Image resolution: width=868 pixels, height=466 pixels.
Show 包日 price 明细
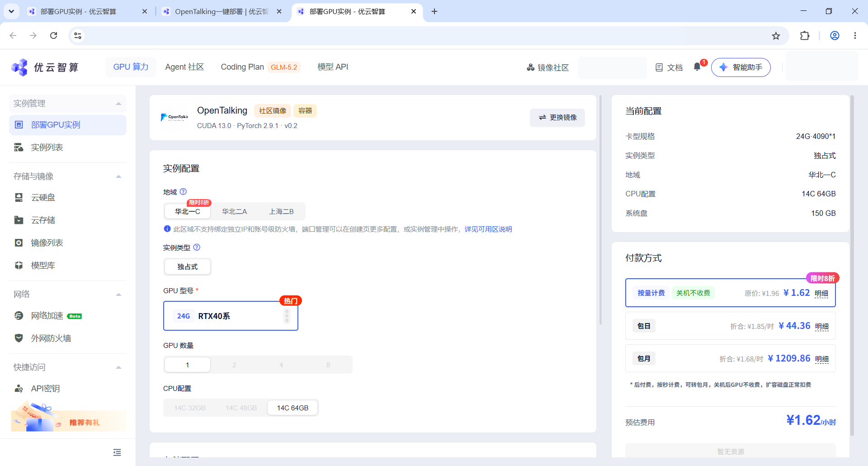[822, 327]
